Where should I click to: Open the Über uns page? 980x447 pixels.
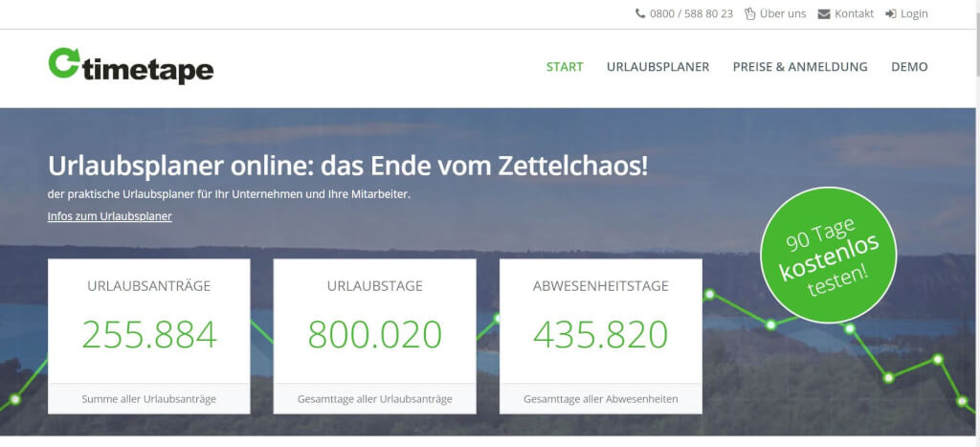[x=783, y=13]
